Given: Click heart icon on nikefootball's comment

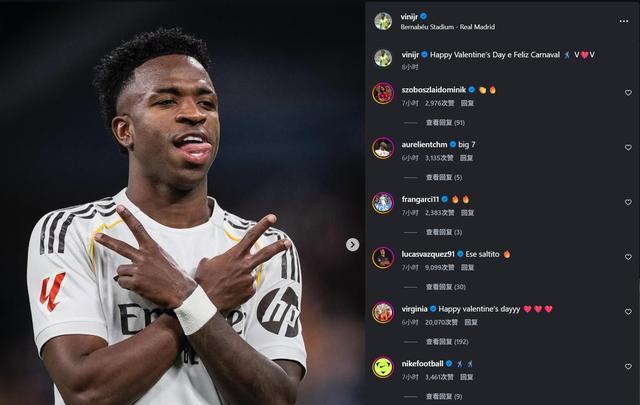Looking at the screenshot, I should (628, 367).
